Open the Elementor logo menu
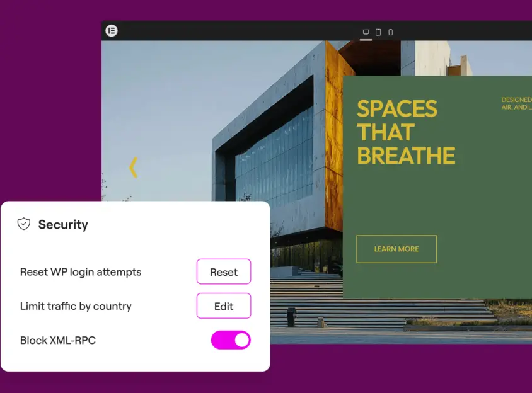The height and width of the screenshot is (393, 532). (x=112, y=30)
